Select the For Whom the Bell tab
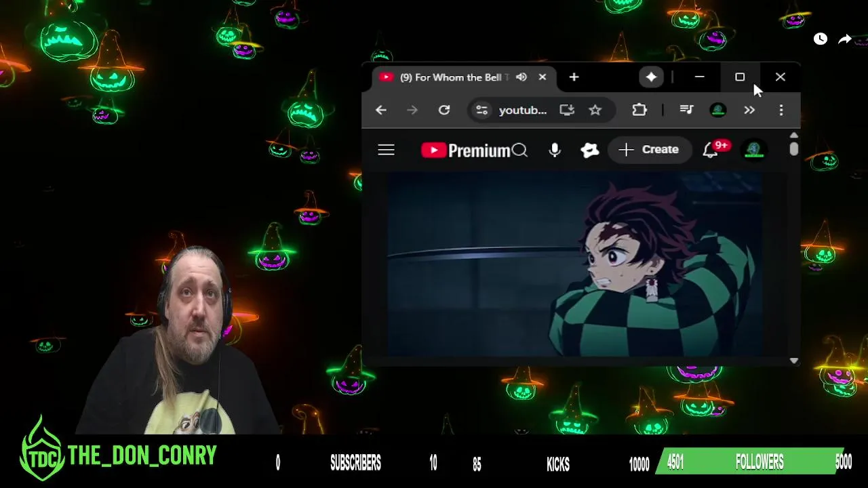The height and width of the screenshot is (488, 868). 464,77
